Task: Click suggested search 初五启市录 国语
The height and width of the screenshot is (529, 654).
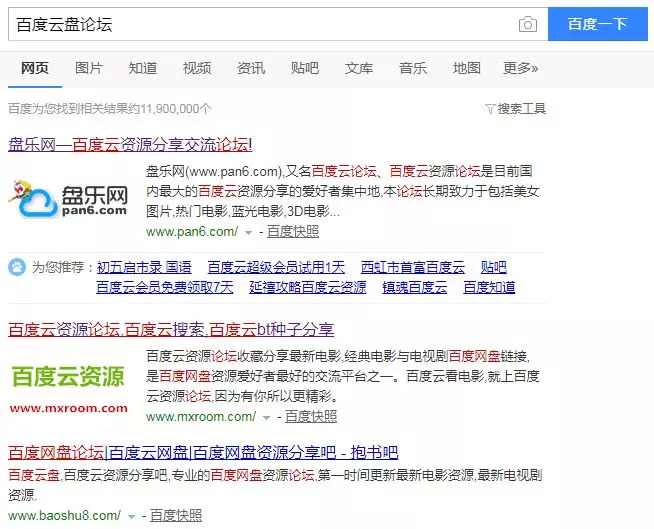Action: (x=144, y=267)
